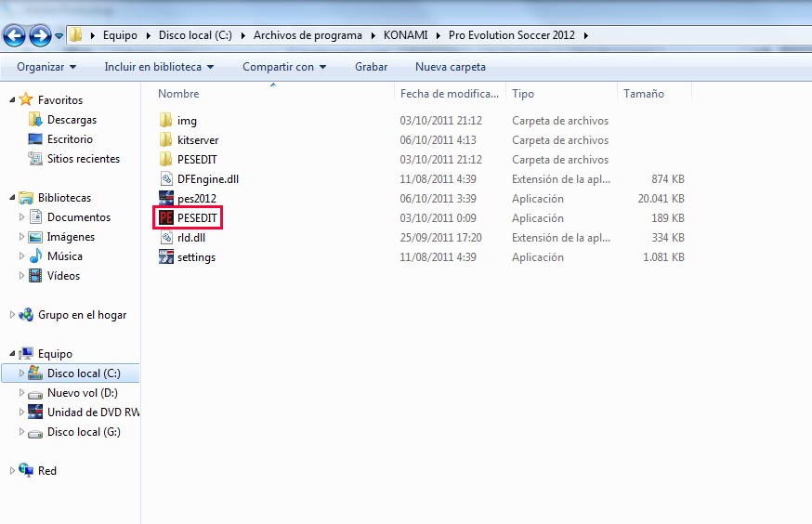The height and width of the screenshot is (524, 812).
Task: Click folder icon at address bar start
Action: 75,35
